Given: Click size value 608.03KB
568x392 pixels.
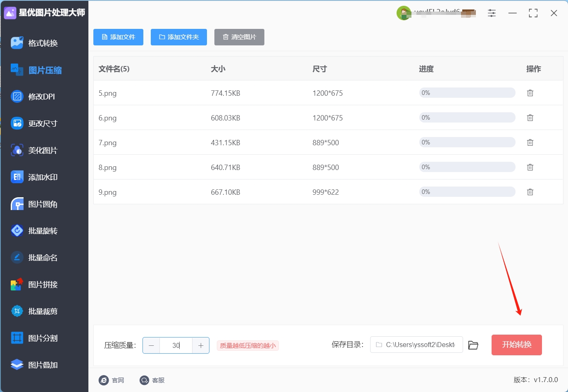Looking at the screenshot, I should click(x=226, y=118).
